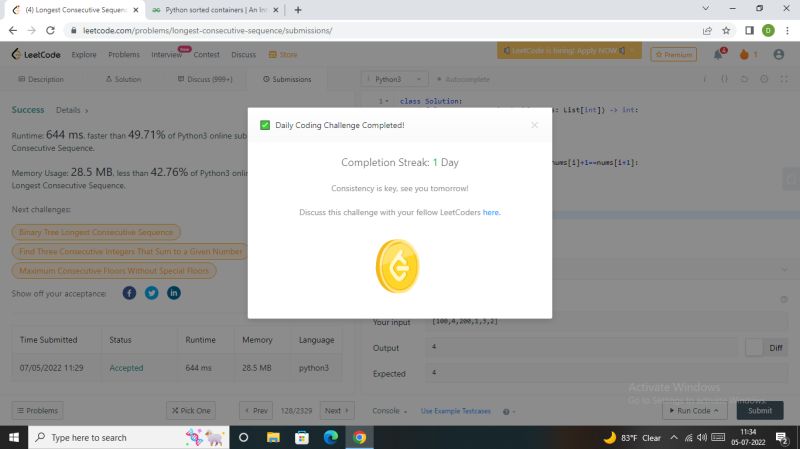Open submission Details link
Image resolution: width=800 pixels, height=449 pixels.
point(72,110)
